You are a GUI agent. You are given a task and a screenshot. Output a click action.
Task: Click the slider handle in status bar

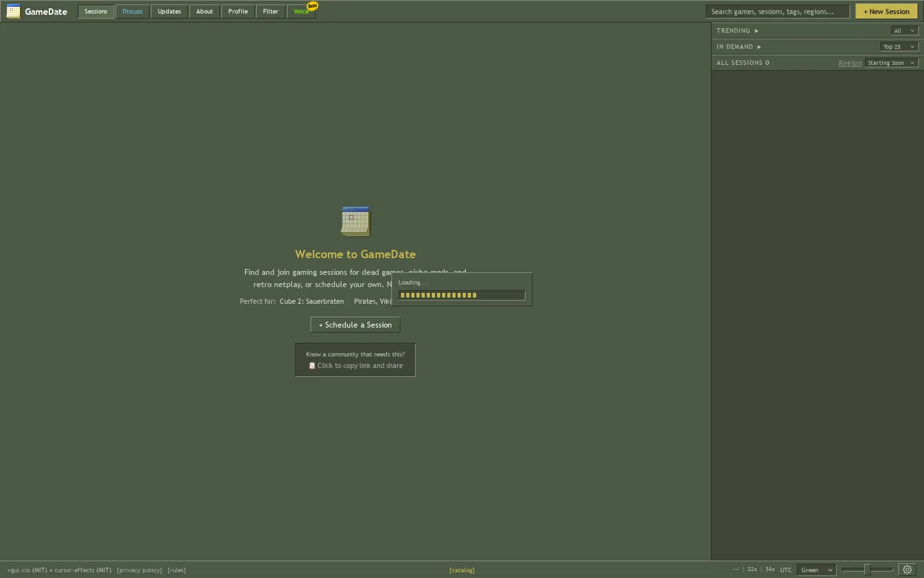click(x=867, y=570)
